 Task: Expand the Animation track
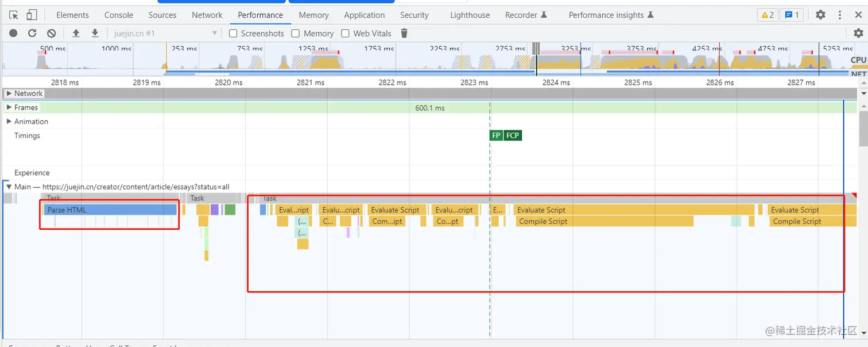click(x=9, y=121)
